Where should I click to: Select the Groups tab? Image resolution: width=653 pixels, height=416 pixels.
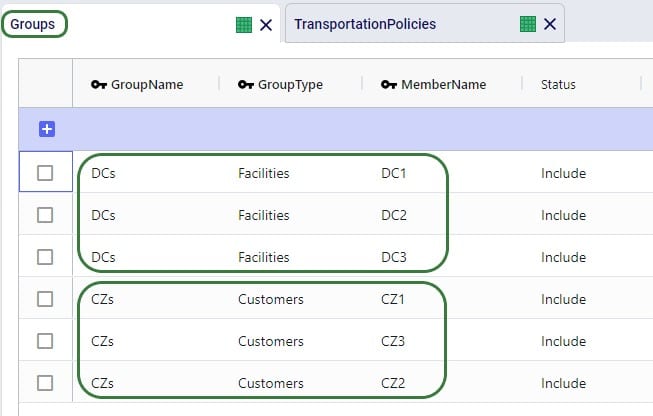(x=33, y=24)
